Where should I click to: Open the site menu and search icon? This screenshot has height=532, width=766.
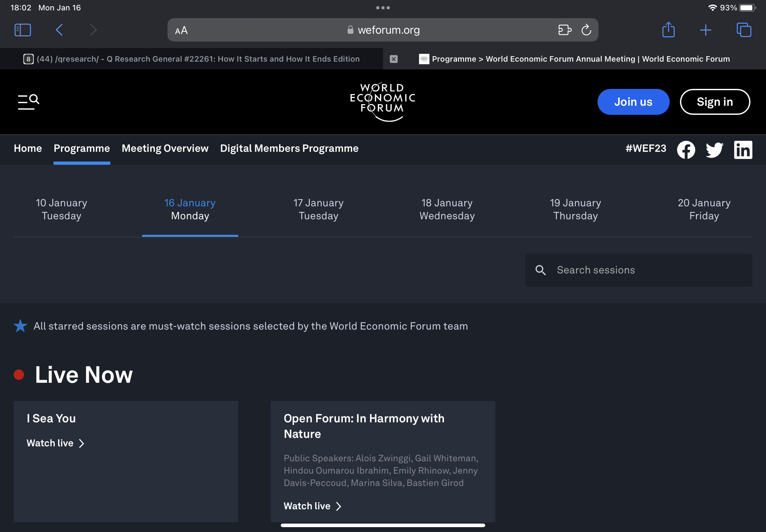coord(28,102)
